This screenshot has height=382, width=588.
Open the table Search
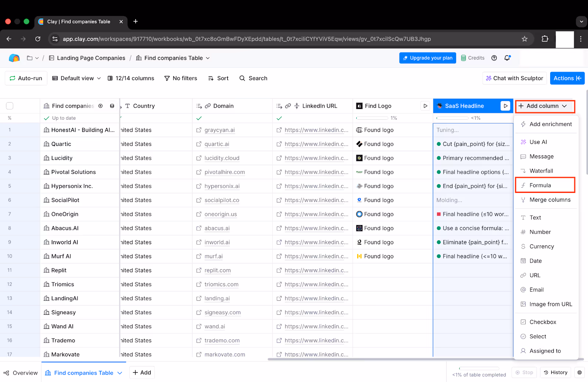tap(253, 78)
